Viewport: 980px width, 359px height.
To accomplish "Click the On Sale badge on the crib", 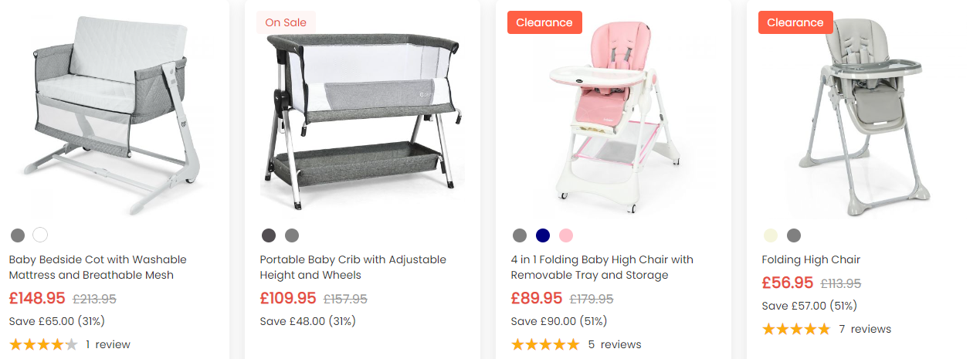I will click(286, 22).
